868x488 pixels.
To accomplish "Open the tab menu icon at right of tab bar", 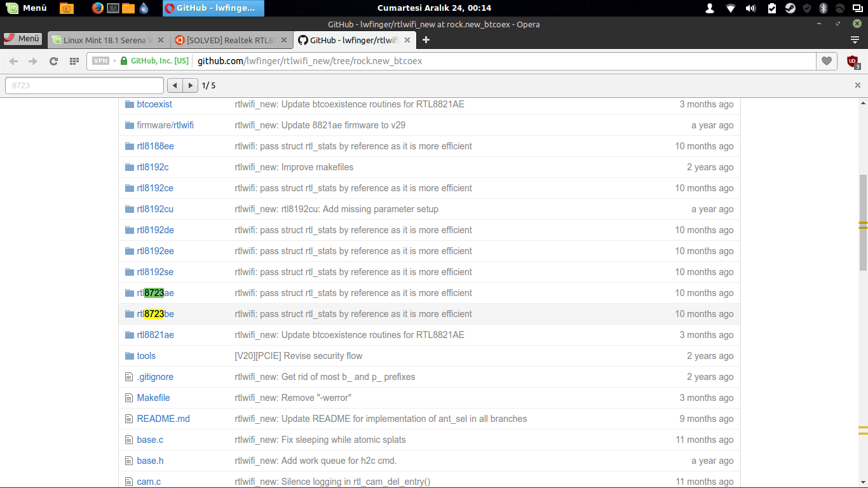I will coord(855,40).
